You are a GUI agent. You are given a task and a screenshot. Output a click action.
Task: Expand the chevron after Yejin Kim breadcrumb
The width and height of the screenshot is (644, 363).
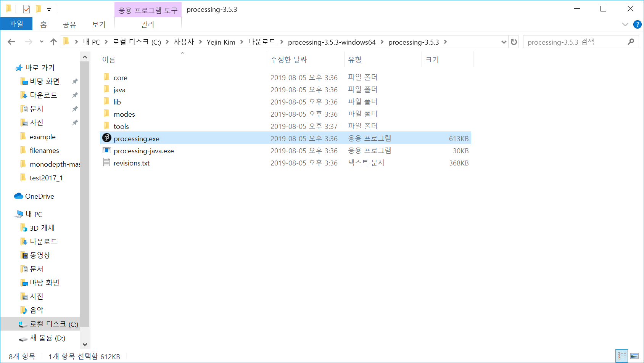tap(241, 42)
